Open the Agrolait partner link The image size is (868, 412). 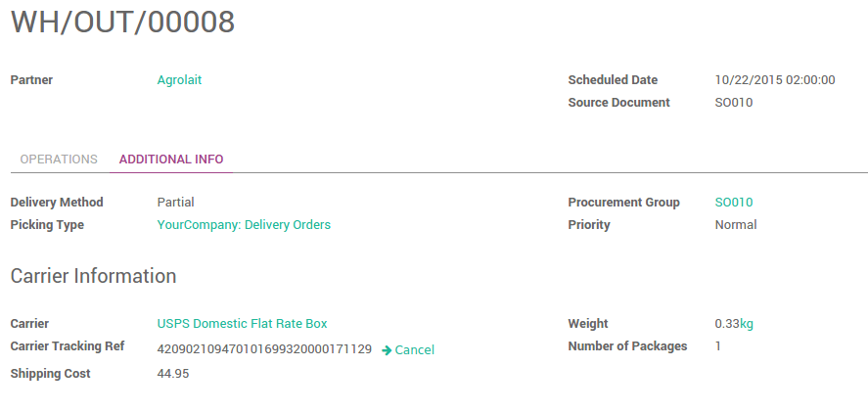(179, 80)
